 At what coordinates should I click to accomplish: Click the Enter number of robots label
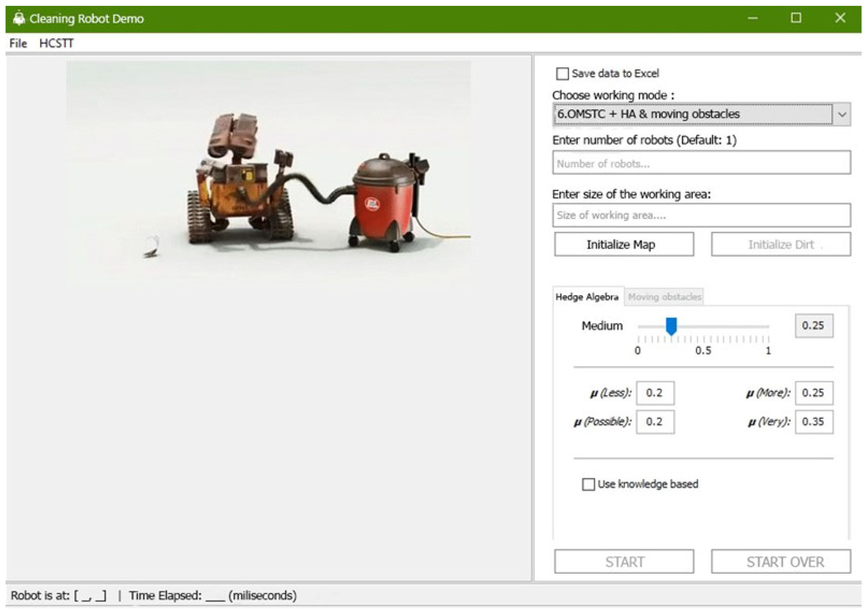click(x=644, y=140)
